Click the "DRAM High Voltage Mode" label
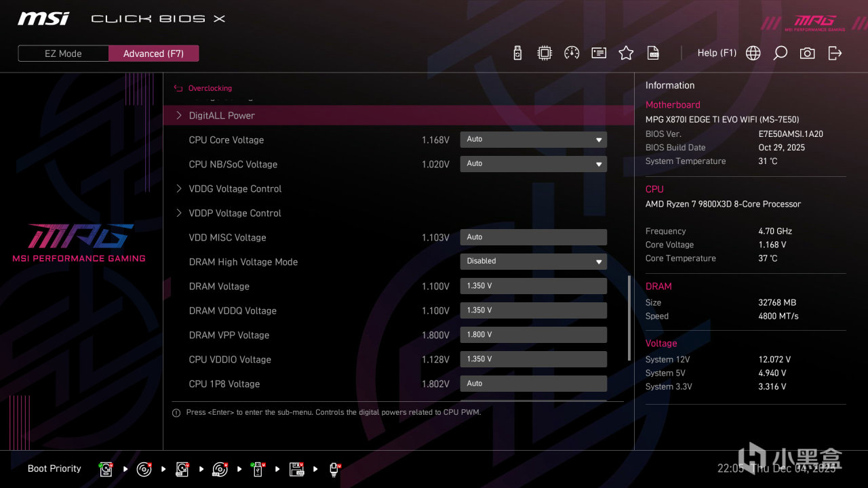 click(243, 262)
